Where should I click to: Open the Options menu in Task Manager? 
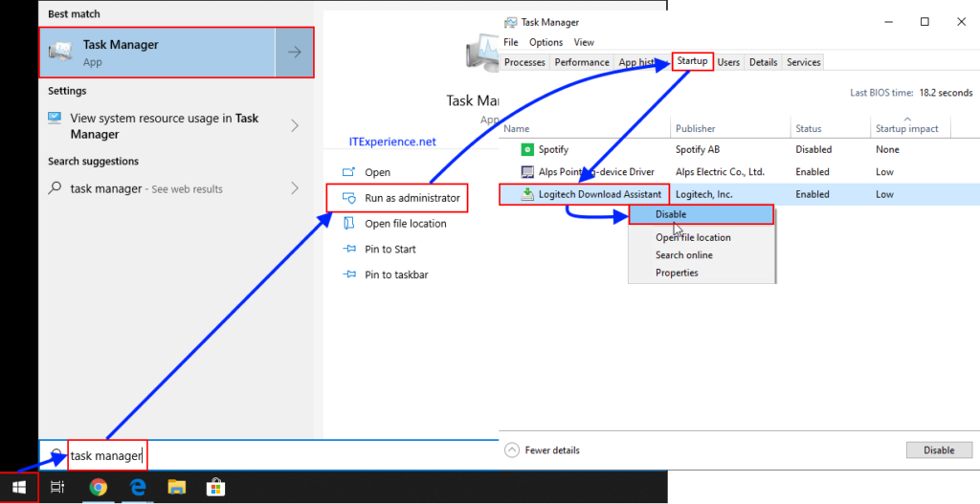click(x=546, y=42)
